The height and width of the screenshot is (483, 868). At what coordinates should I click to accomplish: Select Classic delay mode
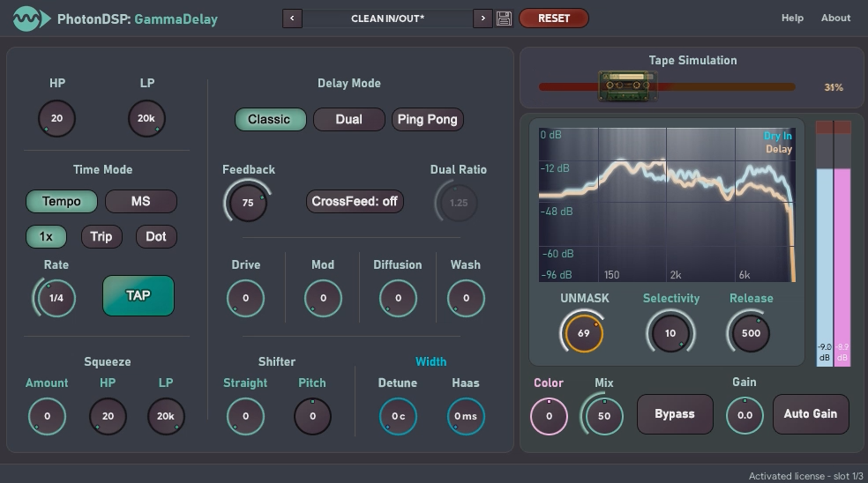click(x=270, y=120)
